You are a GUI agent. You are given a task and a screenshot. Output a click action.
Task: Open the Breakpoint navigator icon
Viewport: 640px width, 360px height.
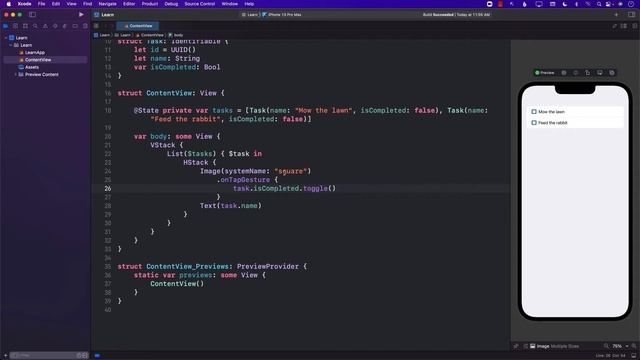[75, 26]
